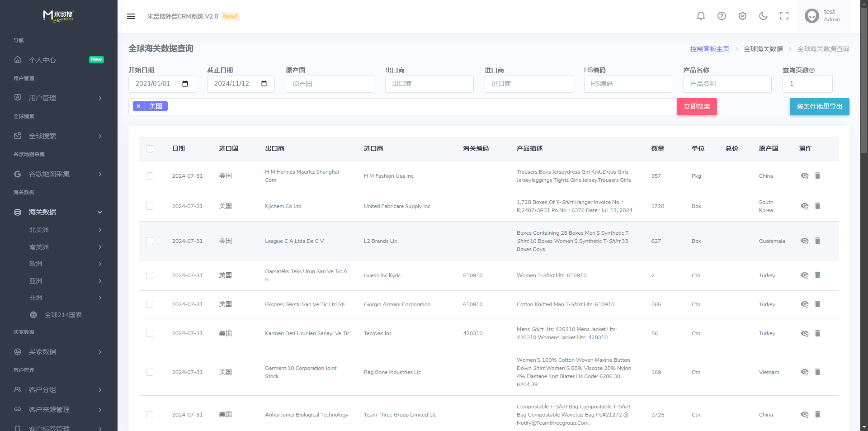Check the Darsateks Teks Urun row
The height and width of the screenshot is (431, 868).
click(150, 275)
